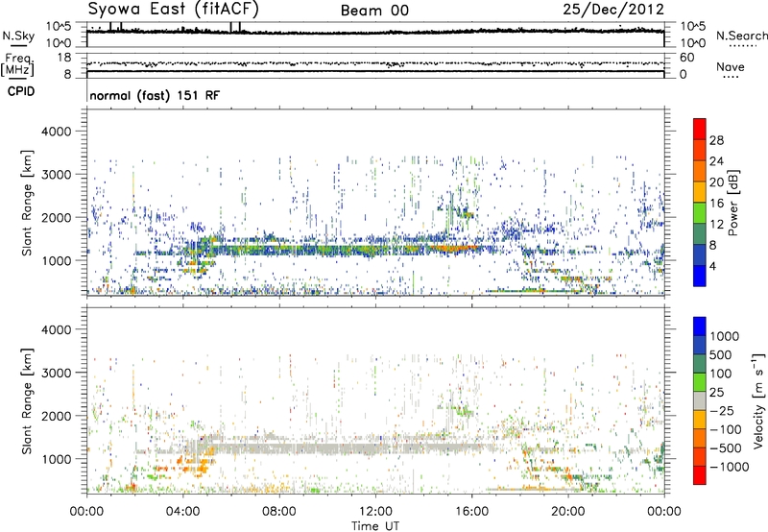Pick the yellow 16–20 dB Power colorbar segment
The height and width of the screenshot is (532, 768).
[700, 192]
